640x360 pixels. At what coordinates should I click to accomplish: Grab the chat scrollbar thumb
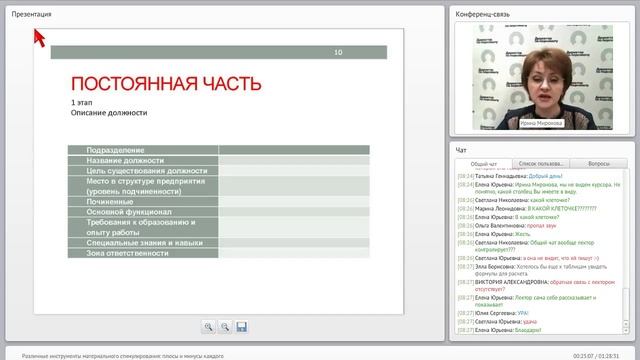coord(626,304)
